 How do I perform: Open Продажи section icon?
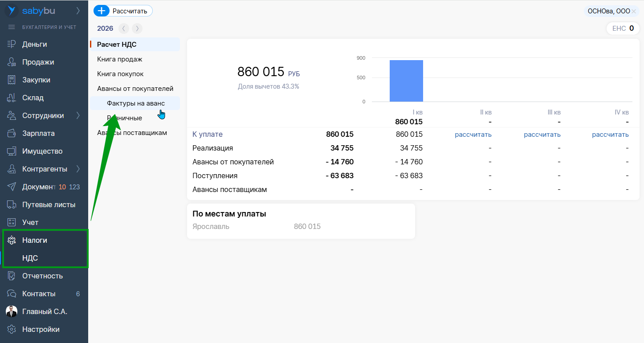tap(12, 62)
